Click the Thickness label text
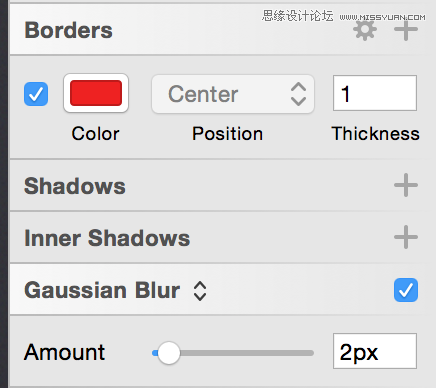 375,134
